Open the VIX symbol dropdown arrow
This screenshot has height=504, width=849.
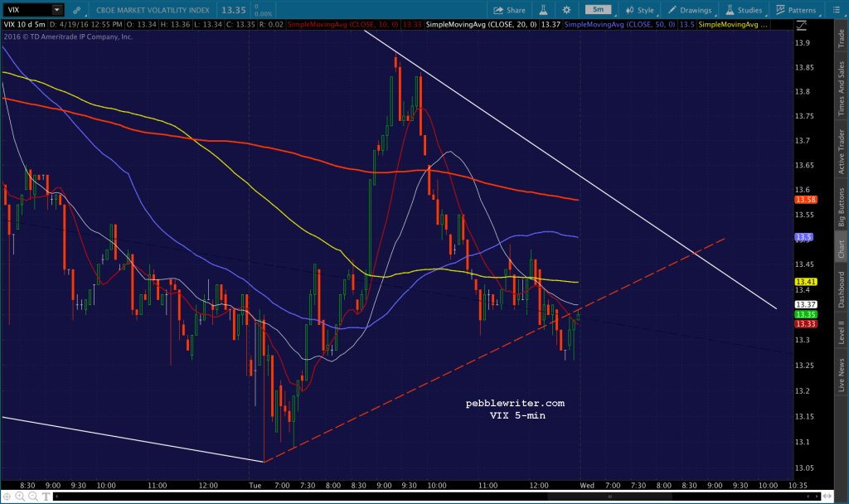pos(56,10)
